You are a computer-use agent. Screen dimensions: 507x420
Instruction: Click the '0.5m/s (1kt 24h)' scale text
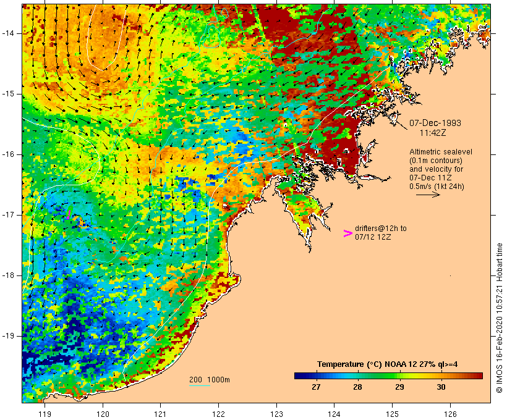point(437,187)
